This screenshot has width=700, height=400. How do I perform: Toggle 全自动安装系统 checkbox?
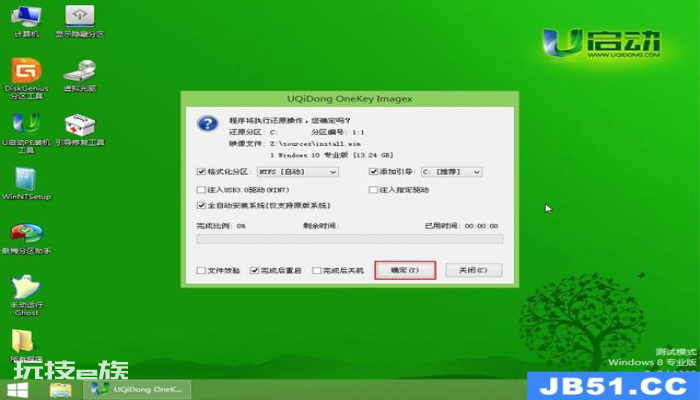[201, 205]
